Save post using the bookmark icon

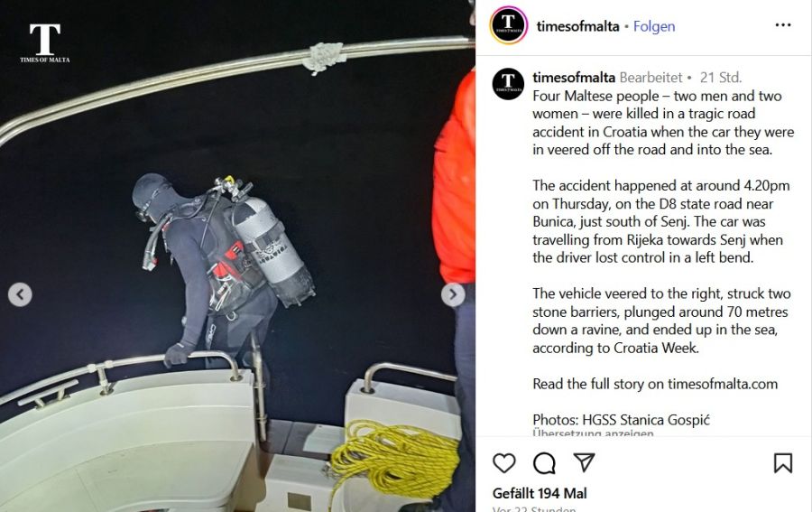coord(782,462)
